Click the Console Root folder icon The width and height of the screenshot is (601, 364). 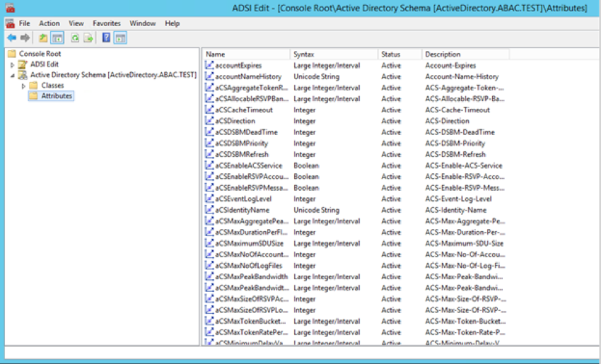[x=12, y=53]
